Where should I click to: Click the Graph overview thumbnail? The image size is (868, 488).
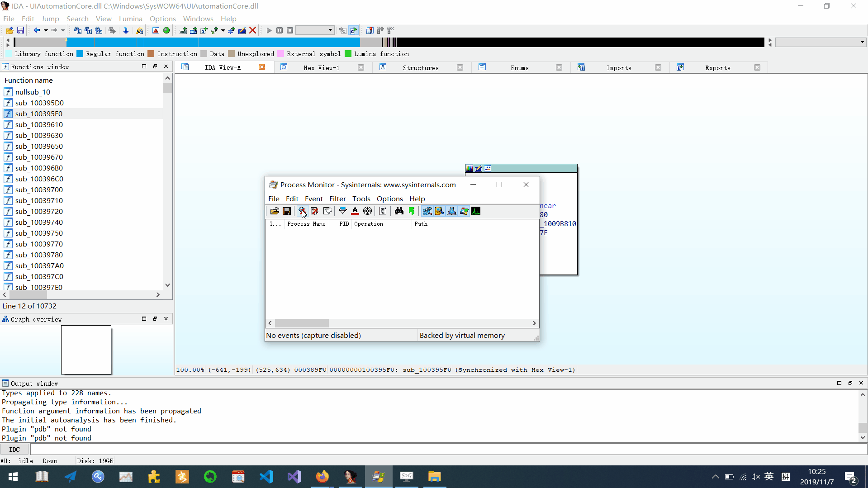coord(86,350)
